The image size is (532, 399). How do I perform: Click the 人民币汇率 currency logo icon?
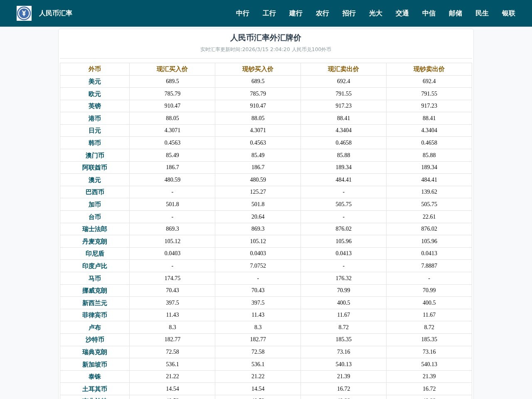(24, 13)
